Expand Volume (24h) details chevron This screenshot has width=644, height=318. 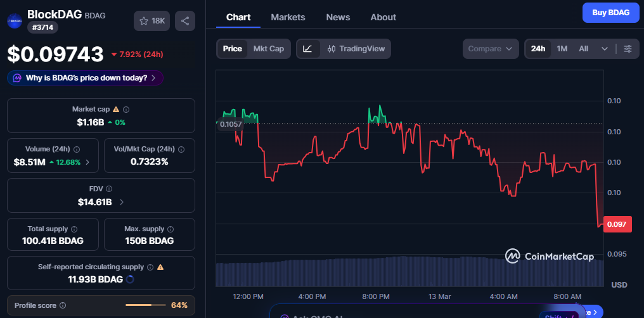[x=87, y=162]
